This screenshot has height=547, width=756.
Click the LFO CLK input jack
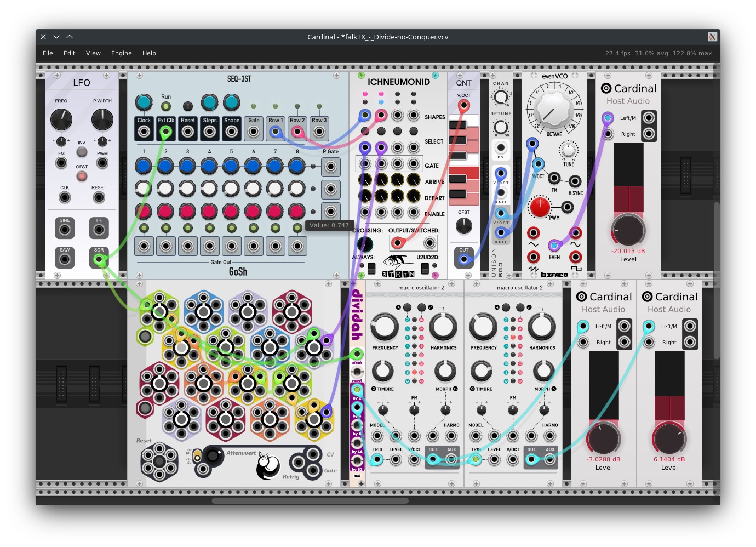[65, 197]
